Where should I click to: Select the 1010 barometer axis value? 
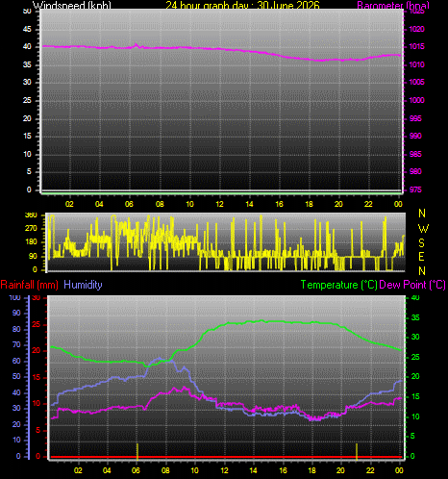pyautogui.click(x=416, y=64)
